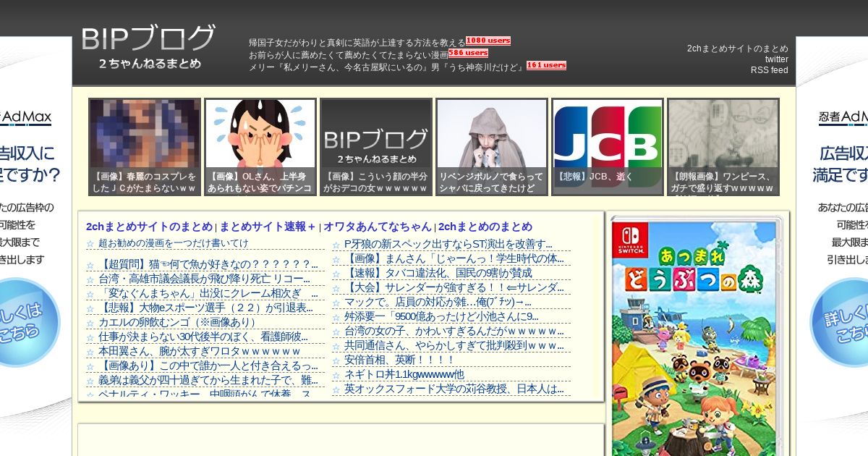Open 台湾の女の子、かわいすぎる headline
The width and height of the screenshot is (868, 456).
454,331
